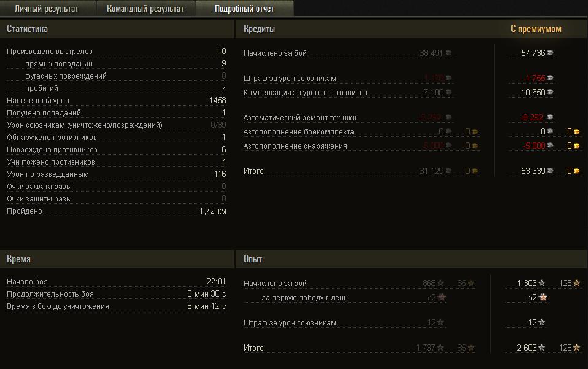Click credits icon beside premium 10 650 compensation

pyautogui.click(x=550, y=92)
